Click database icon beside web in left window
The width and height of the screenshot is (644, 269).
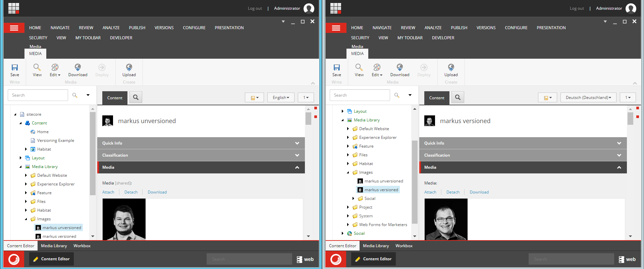pos(300,259)
